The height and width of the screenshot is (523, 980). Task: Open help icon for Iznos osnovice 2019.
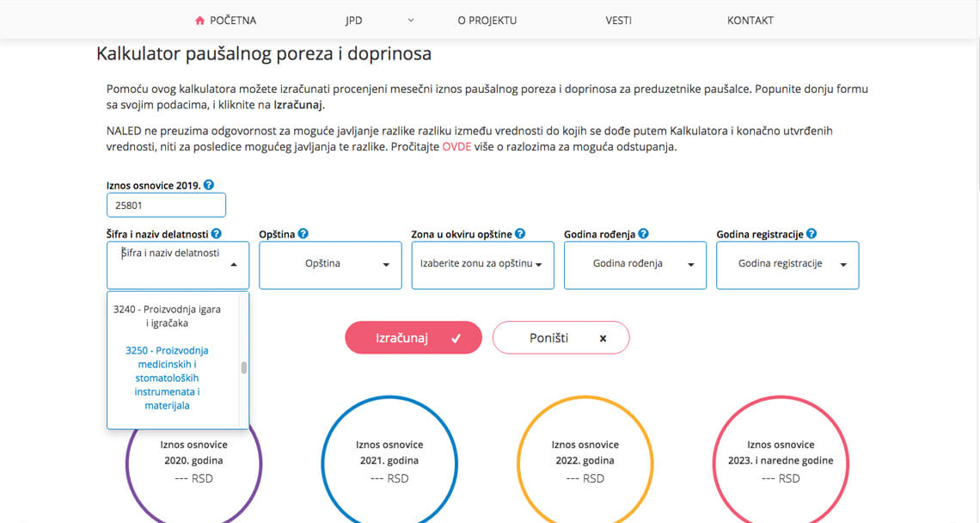tap(209, 185)
